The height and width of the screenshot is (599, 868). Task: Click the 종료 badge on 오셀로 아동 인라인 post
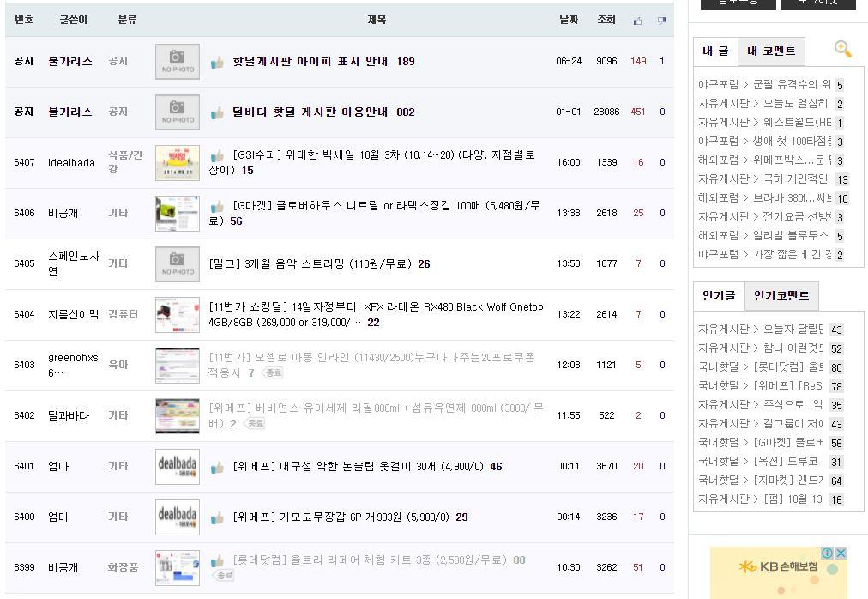tap(273, 373)
